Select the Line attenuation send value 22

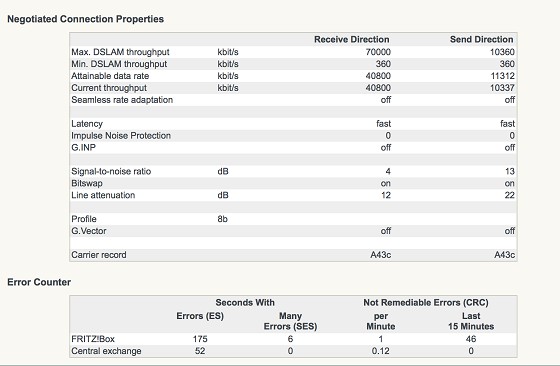(x=510, y=195)
